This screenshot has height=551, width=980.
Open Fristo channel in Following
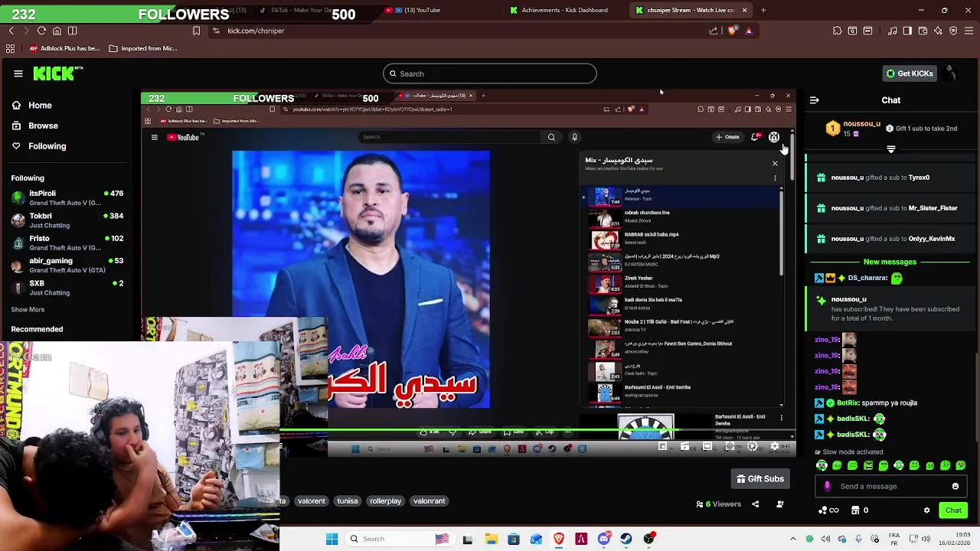pyautogui.click(x=67, y=243)
